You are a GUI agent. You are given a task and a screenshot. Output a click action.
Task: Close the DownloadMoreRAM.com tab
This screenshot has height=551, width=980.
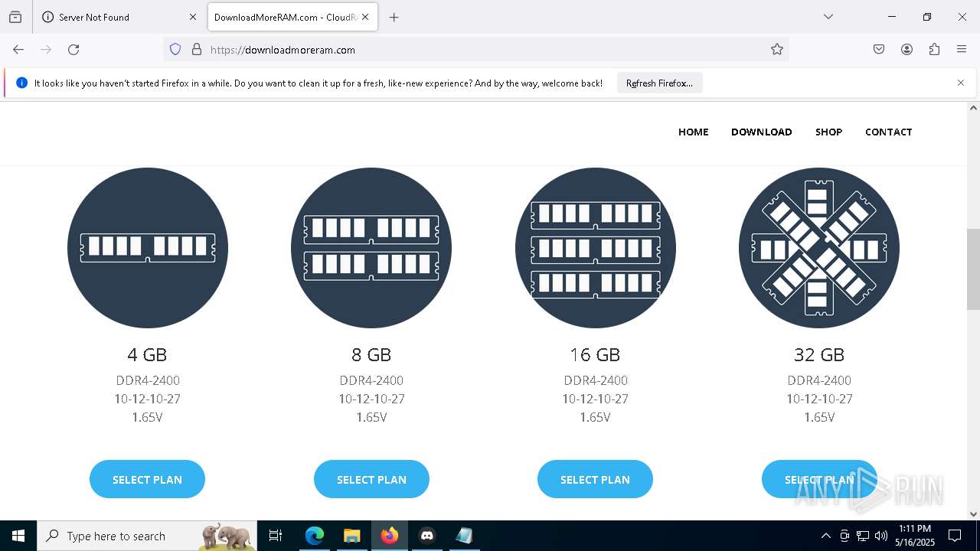(365, 17)
